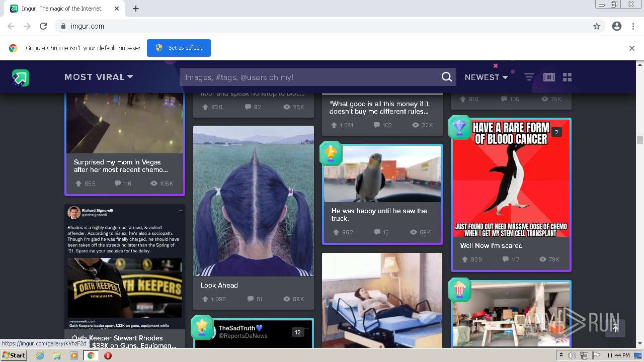Click the search magnifier icon
644x362 pixels.
click(447, 77)
